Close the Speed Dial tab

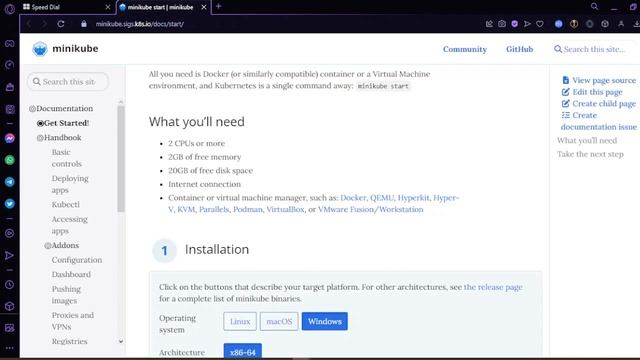(x=108, y=7)
